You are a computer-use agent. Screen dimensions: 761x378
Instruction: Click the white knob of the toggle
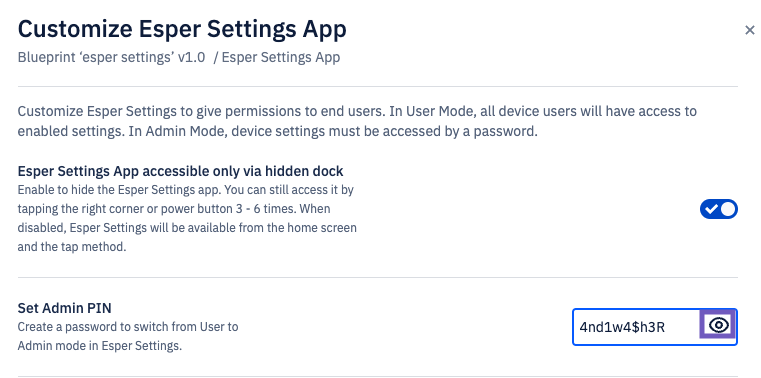[728, 209]
